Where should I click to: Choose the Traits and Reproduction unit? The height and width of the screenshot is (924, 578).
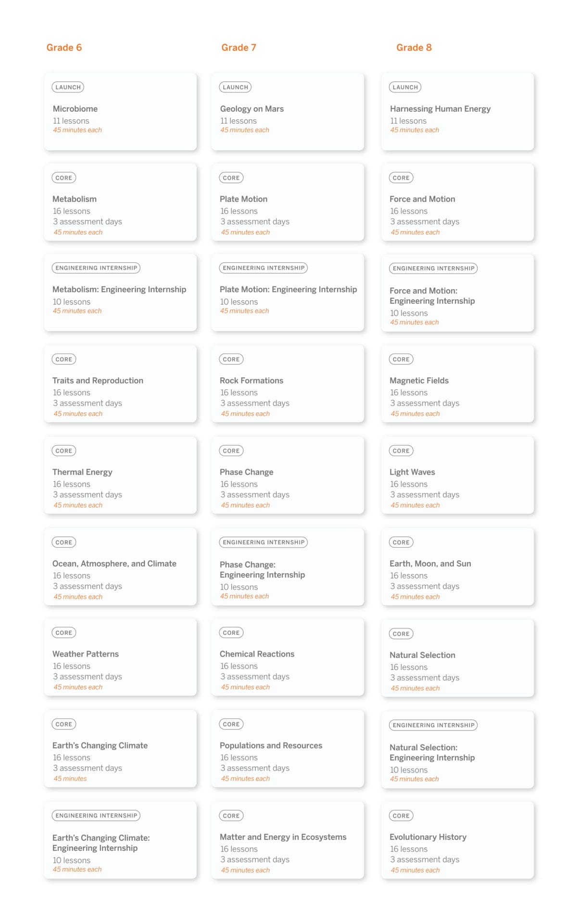point(120,384)
